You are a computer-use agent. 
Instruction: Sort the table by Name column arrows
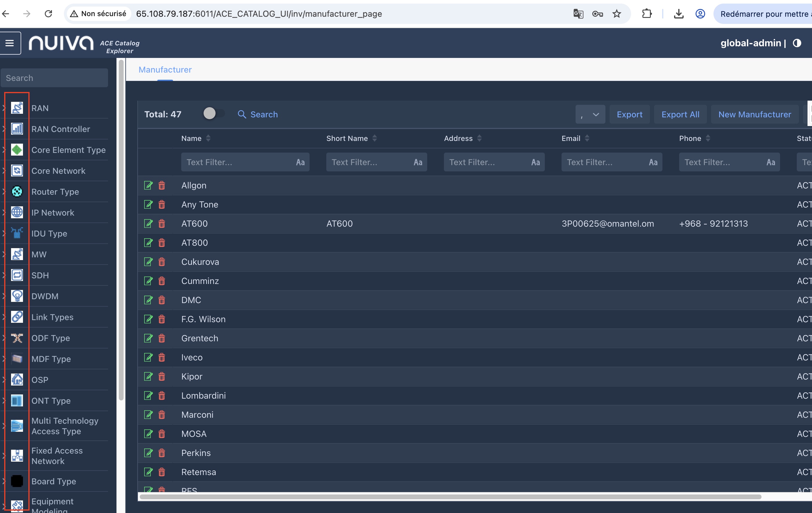tap(208, 138)
